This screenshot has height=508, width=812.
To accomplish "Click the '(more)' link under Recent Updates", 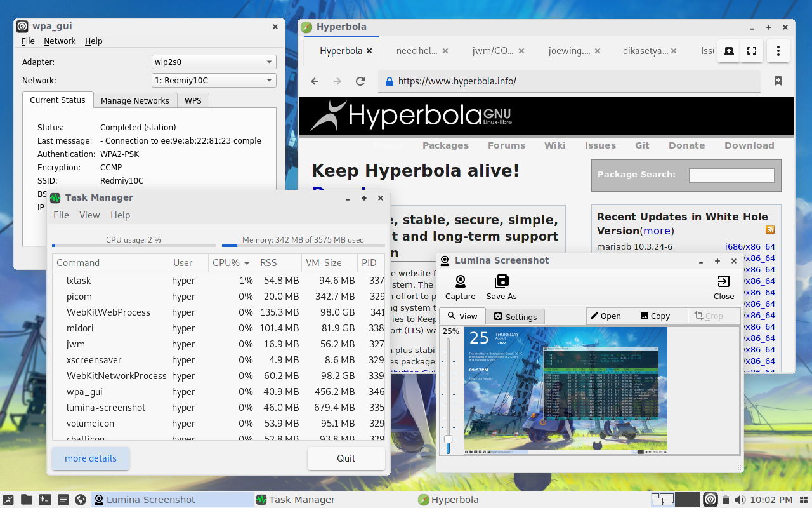I will click(657, 231).
